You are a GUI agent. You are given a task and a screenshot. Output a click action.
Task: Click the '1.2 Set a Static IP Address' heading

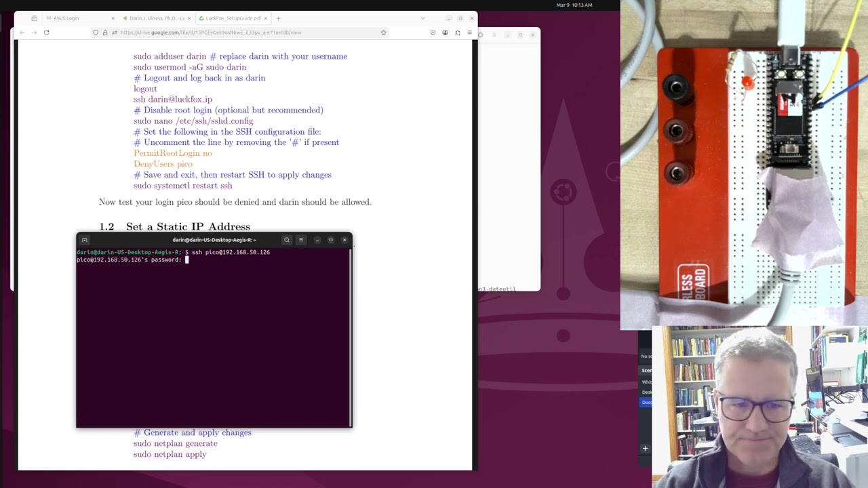click(x=174, y=226)
